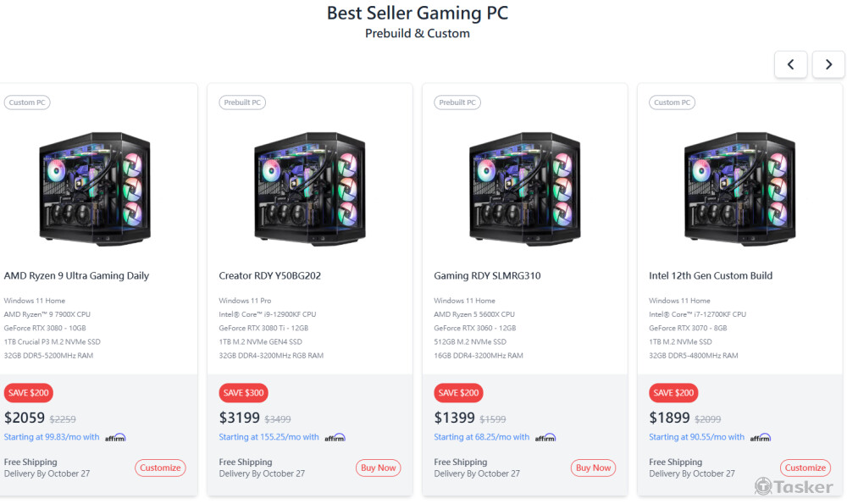Image resolution: width=847 pixels, height=504 pixels.
Task: Click Affirm logo under $1899 price
Action: click(761, 438)
